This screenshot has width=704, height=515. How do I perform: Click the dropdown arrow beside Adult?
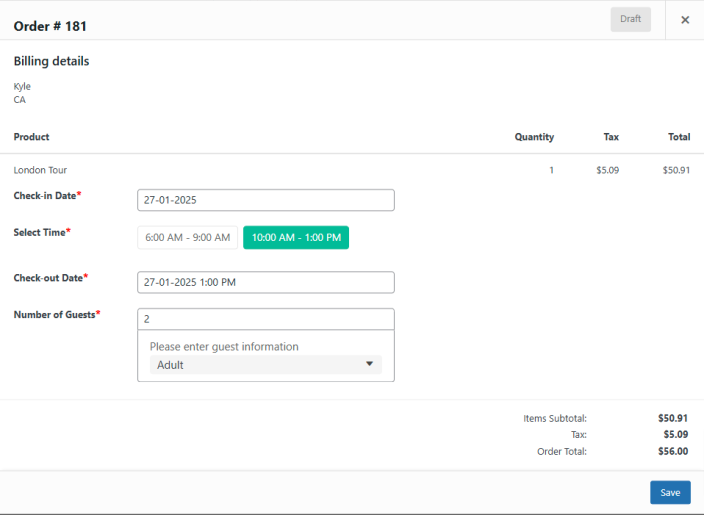369,365
